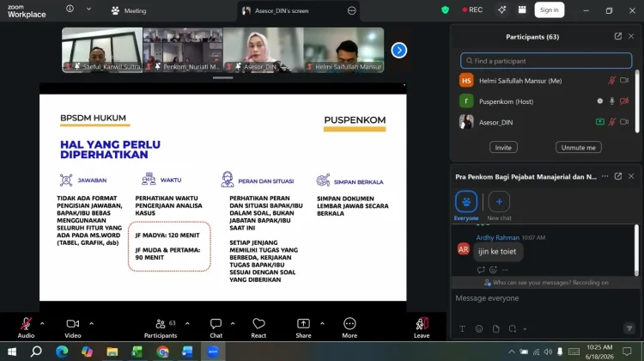Click camera icon in Asesor_DIN row

coord(624,122)
